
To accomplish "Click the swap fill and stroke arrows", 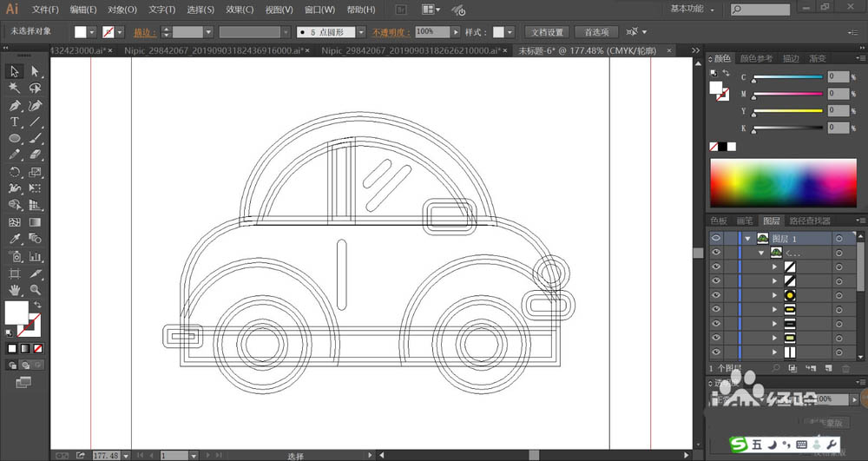I will click(x=37, y=305).
